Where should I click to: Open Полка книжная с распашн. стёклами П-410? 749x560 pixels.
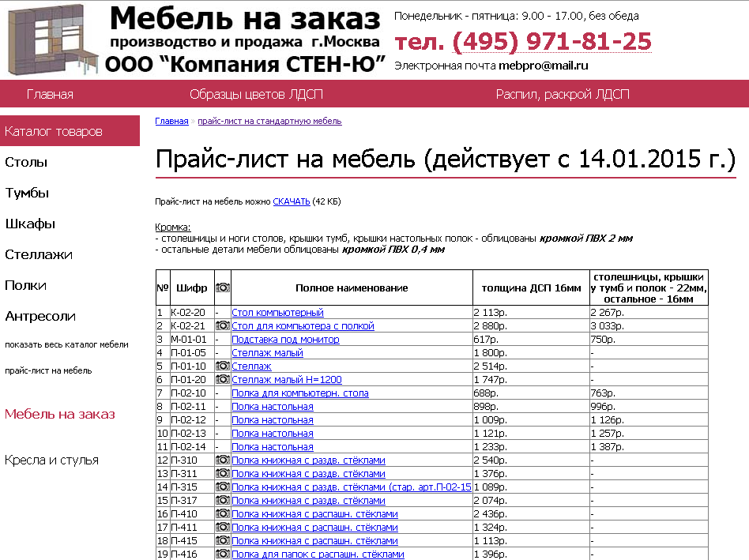click(x=314, y=513)
